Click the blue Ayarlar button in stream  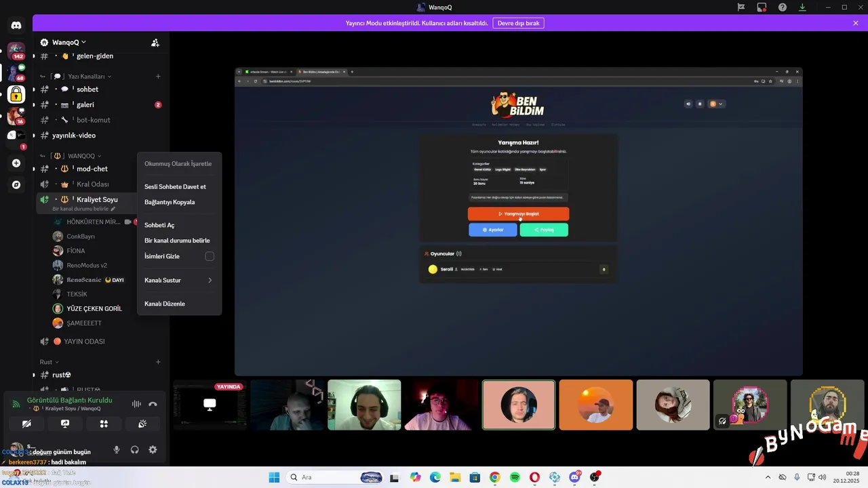492,230
